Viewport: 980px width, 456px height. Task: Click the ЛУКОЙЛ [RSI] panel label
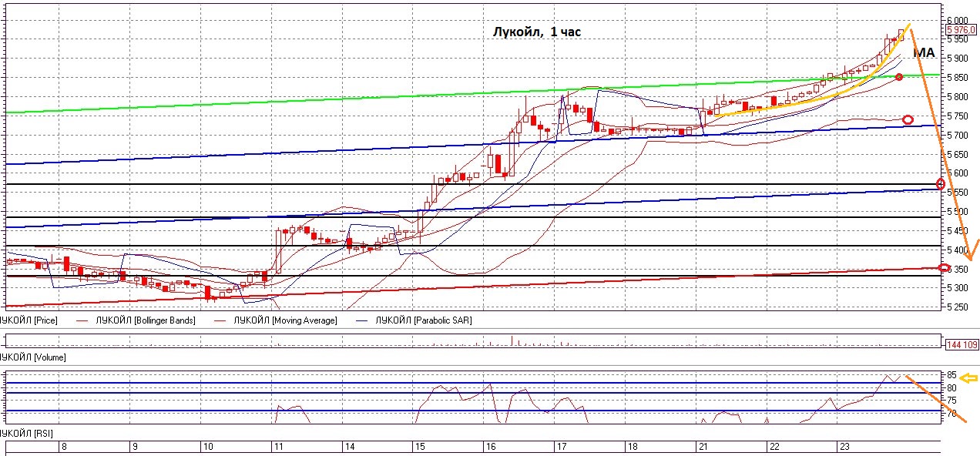[29, 435]
